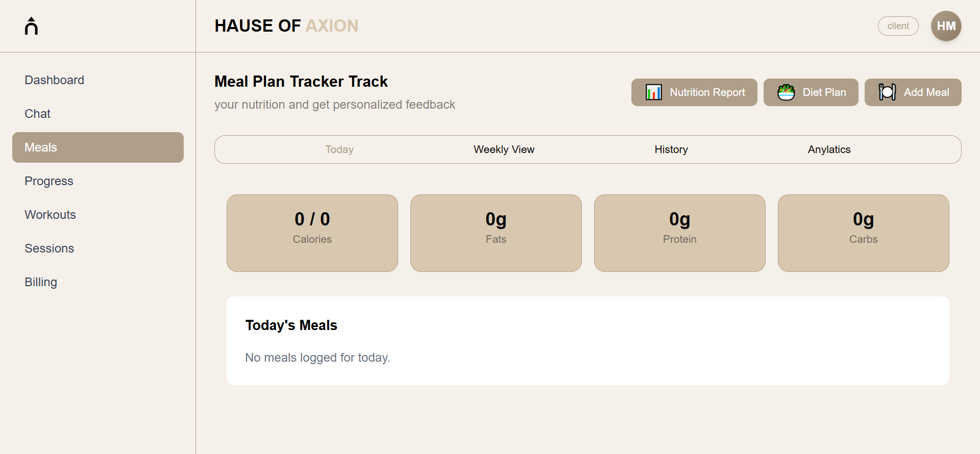Switch to the Weekly View tab
980x454 pixels.
tap(504, 149)
